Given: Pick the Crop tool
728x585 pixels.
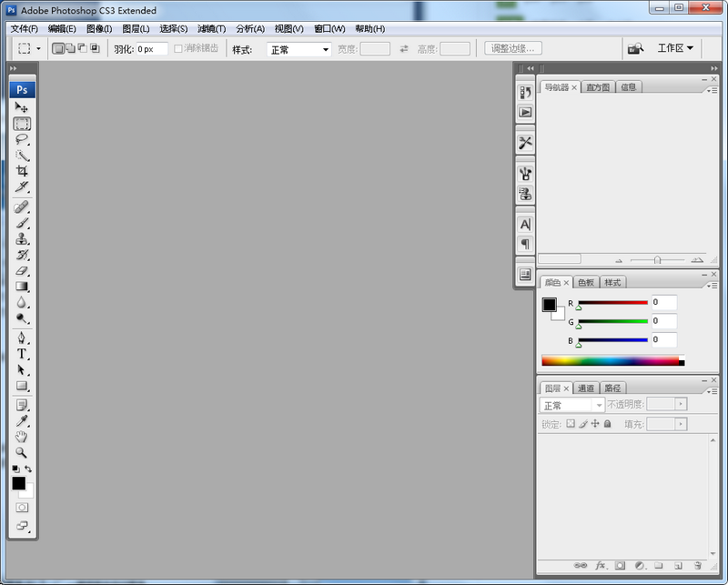Looking at the screenshot, I should 22,171.
